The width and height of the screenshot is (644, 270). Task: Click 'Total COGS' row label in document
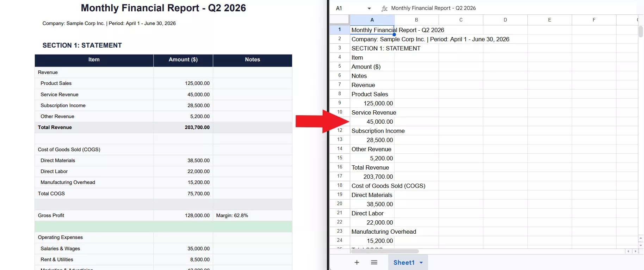click(51, 194)
